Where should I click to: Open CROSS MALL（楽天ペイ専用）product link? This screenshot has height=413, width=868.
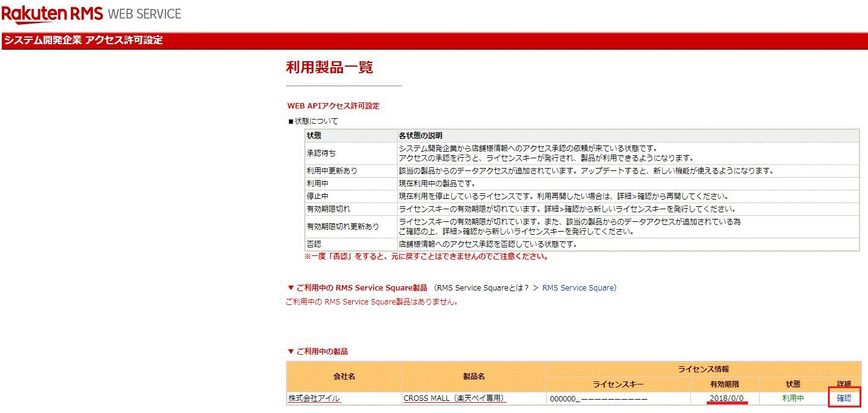(455, 398)
